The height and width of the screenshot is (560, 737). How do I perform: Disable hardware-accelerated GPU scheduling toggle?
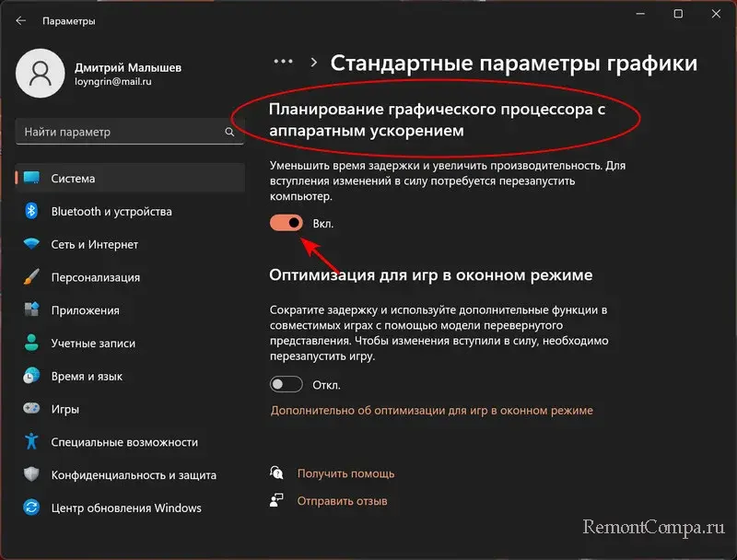pyautogui.click(x=287, y=223)
